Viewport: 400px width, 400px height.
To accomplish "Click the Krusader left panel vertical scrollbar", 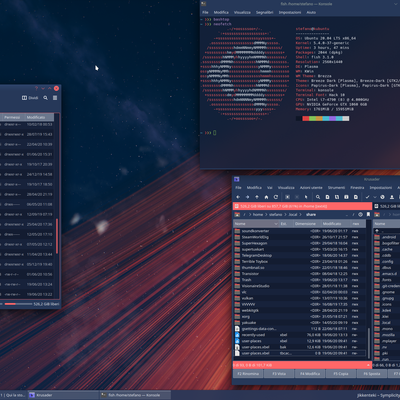I will (369, 342).
